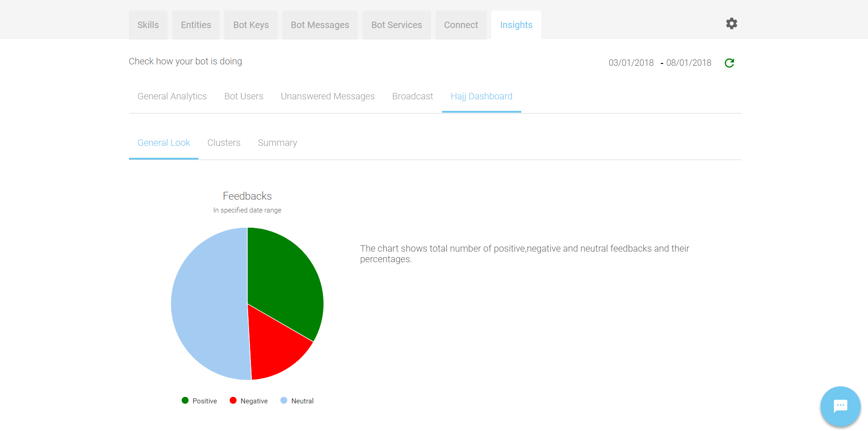Toggle the Positive legend marker
The width and height of the screenshot is (868, 431).
[185, 401]
